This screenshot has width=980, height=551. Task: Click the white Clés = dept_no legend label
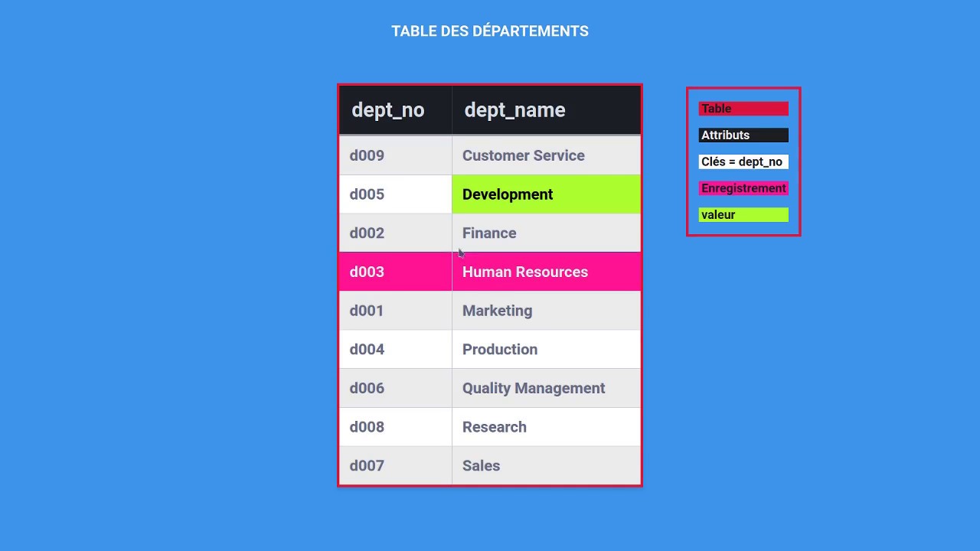pos(743,161)
